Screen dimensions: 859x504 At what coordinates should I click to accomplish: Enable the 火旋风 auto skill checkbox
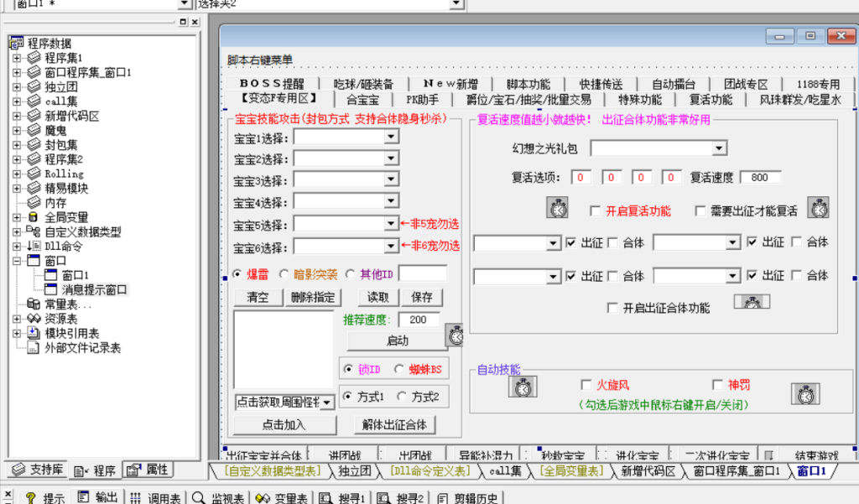tap(586, 385)
